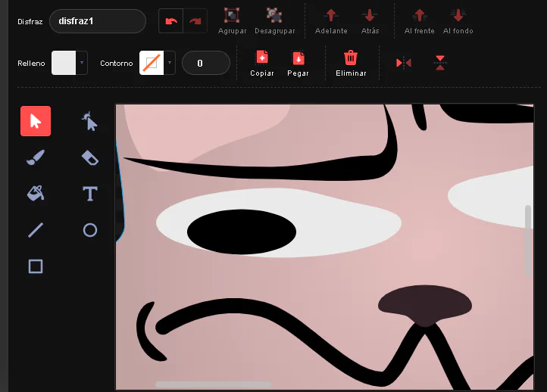The height and width of the screenshot is (392, 547).
Task: Click the horizontal canvas scrollbar
Action: click(213, 384)
